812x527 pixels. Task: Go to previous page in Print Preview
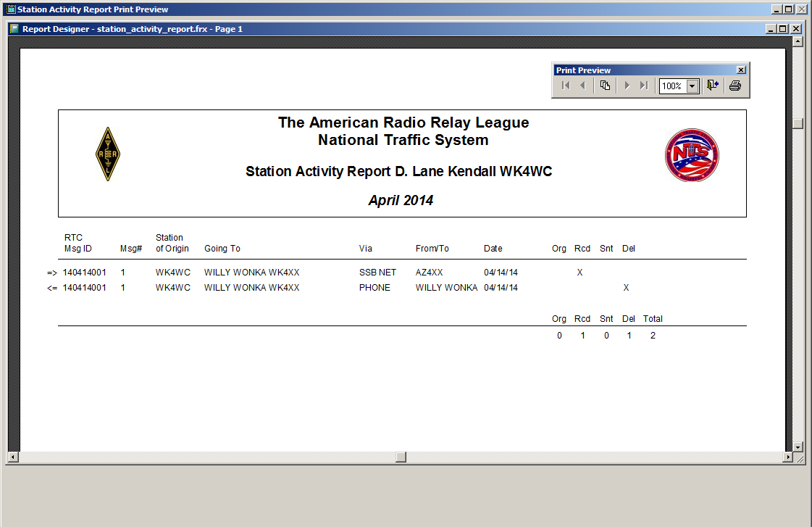(x=582, y=86)
